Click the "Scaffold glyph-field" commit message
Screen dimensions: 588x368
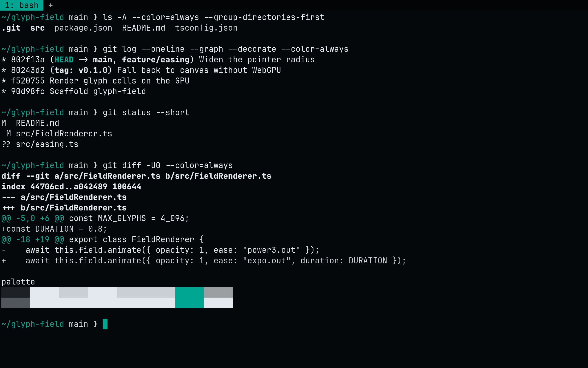pos(98,91)
